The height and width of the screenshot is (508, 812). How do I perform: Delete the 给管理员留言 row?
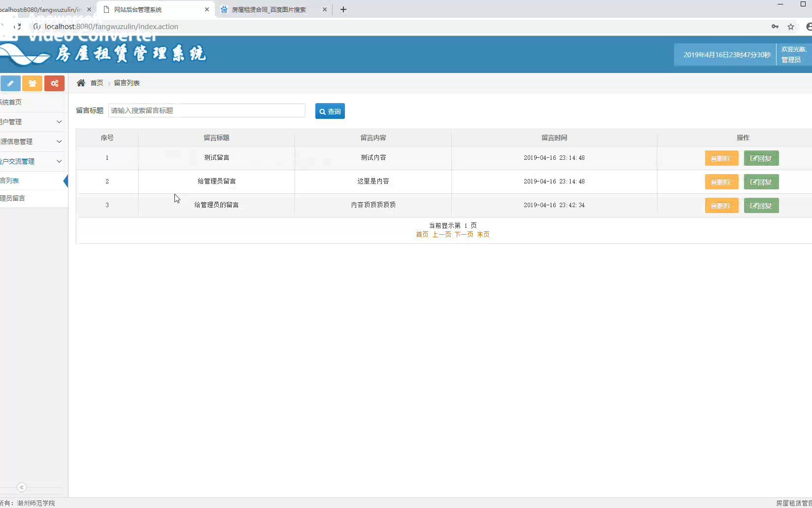pos(721,182)
